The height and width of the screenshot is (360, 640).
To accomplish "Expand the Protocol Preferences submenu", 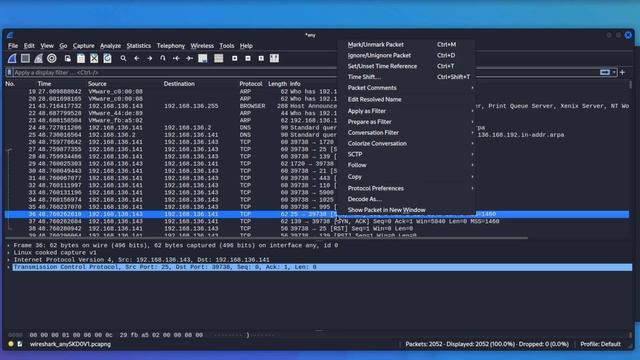I will pos(407,188).
